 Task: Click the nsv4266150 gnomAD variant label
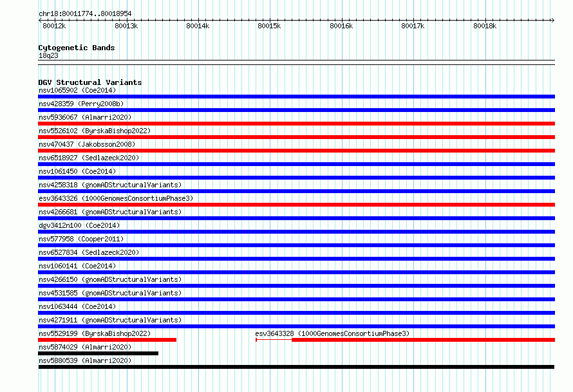pos(110,279)
